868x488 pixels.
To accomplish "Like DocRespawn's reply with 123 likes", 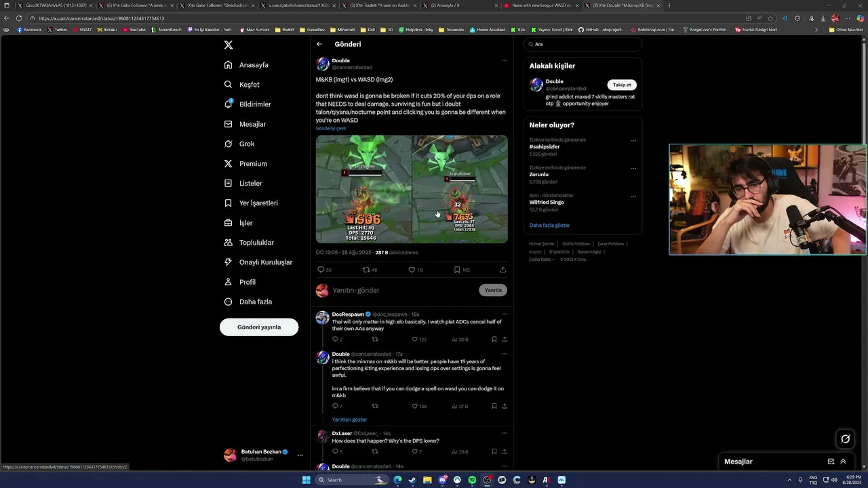I will pyautogui.click(x=415, y=339).
